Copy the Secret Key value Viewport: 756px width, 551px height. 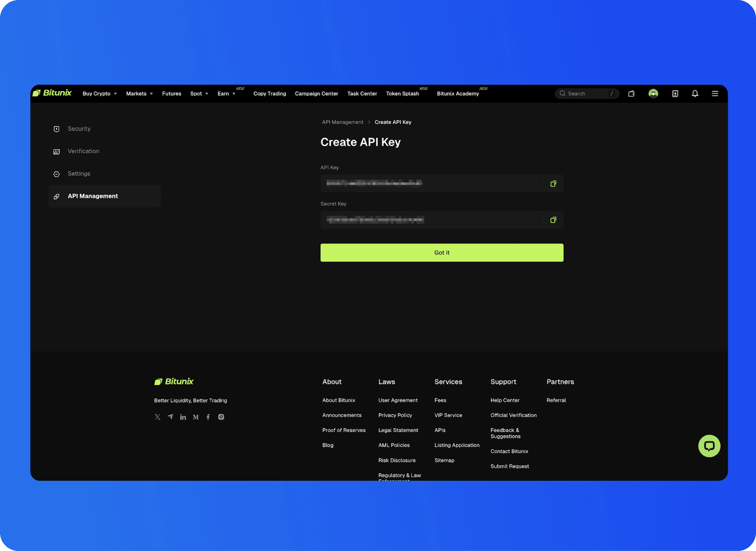[x=553, y=220]
